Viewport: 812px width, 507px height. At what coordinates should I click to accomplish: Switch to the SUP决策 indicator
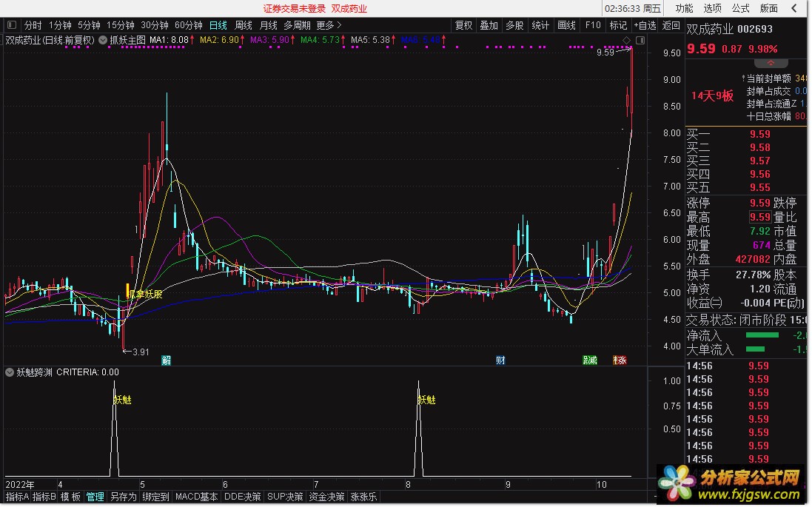click(285, 497)
